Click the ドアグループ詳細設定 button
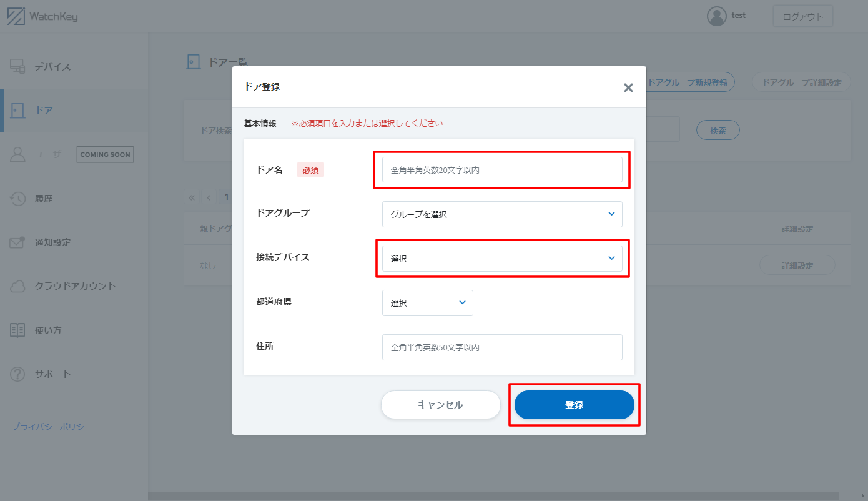The width and height of the screenshot is (868, 501). (x=802, y=82)
